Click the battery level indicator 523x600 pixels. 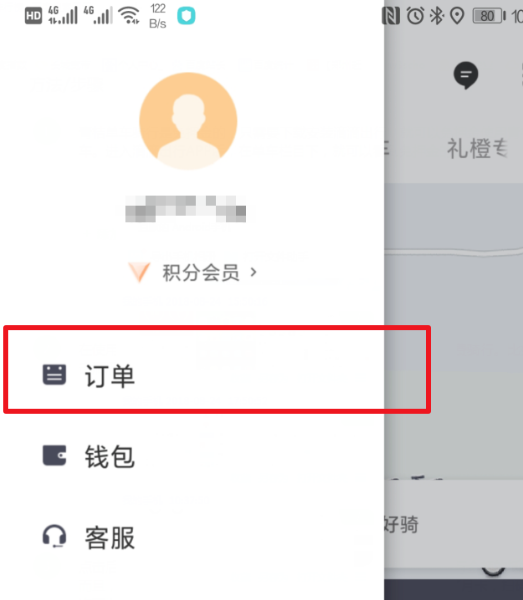point(489,16)
